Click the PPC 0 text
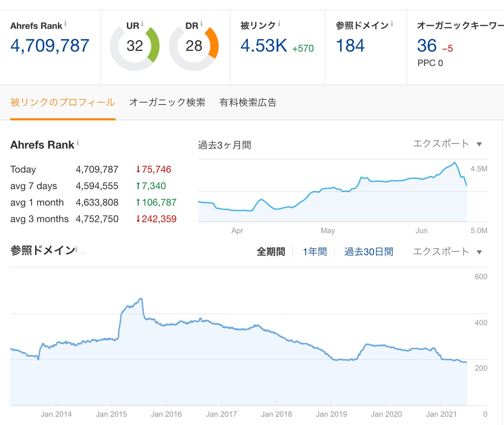The image size is (504, 425). click(430, 63)
